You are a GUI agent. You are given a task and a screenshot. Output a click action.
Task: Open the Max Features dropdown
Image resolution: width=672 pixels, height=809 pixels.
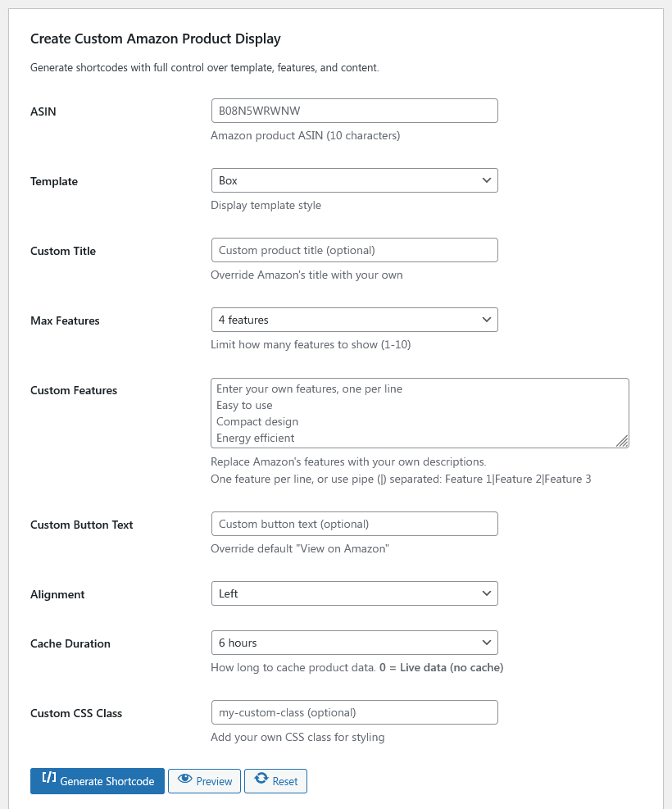[x=354, y=319]
